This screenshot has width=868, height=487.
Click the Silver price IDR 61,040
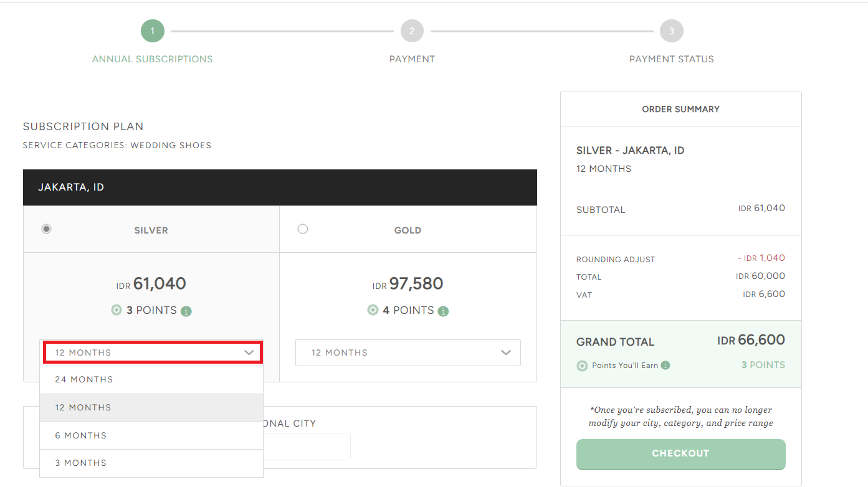pos(151,284)
